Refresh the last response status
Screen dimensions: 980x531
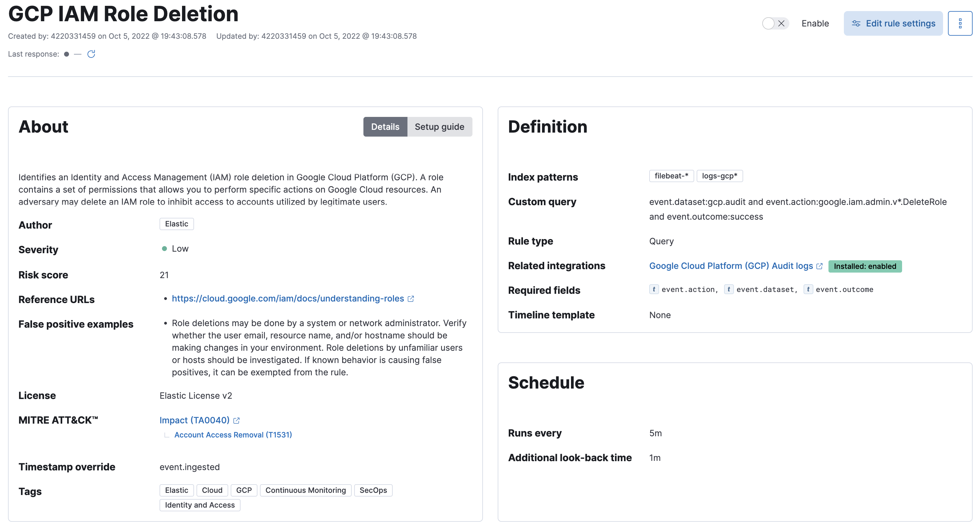click(91, 54)
